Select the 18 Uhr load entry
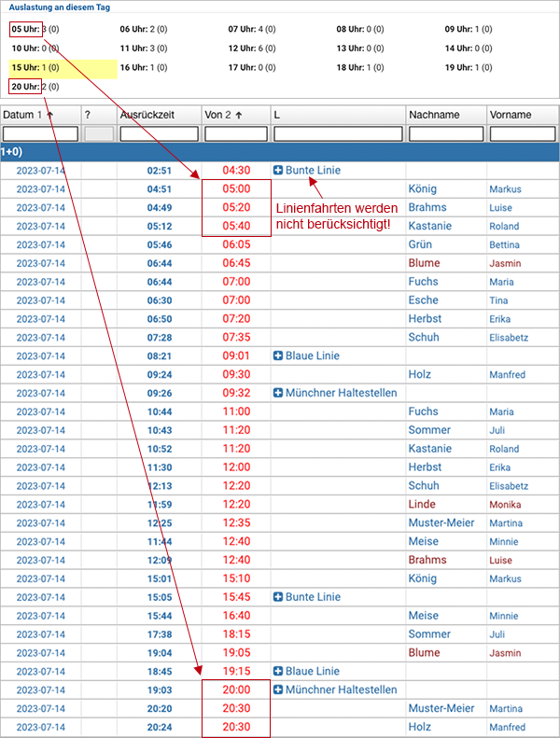 [360, 68]
